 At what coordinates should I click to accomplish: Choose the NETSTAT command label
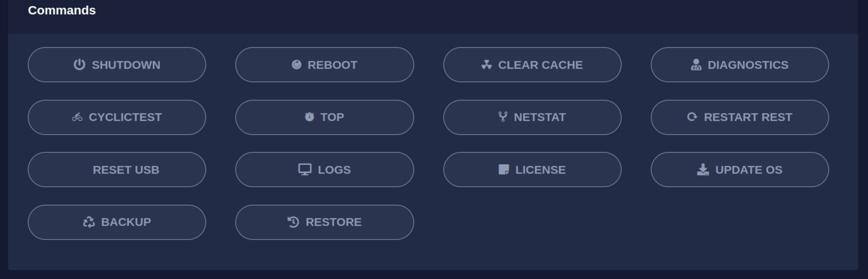click(x=540, y=117)
